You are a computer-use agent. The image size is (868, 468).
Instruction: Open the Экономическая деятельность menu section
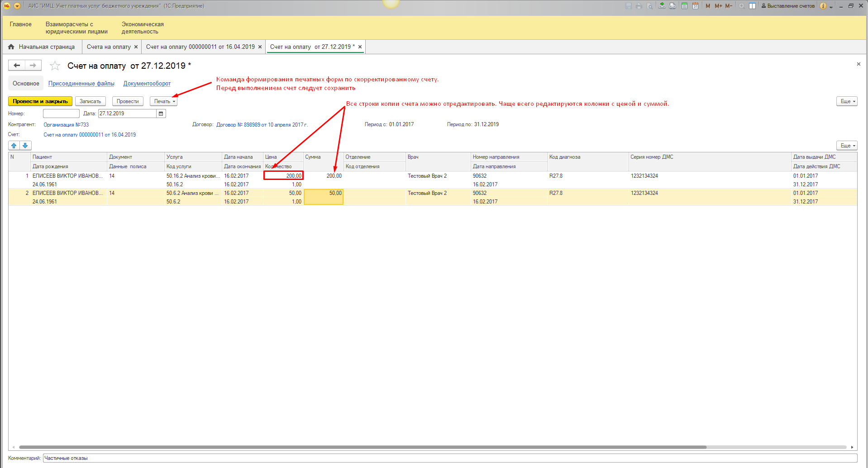point(142,28)
